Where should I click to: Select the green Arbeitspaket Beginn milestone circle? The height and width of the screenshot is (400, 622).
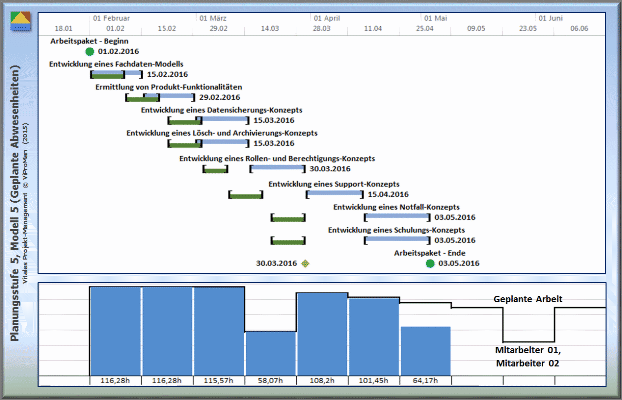[x=90, y=51]
